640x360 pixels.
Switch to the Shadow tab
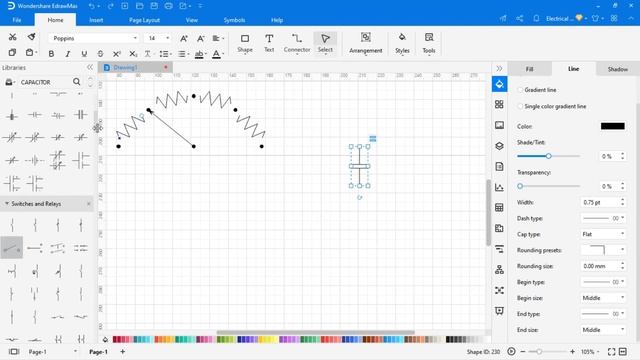coord(618,69)
